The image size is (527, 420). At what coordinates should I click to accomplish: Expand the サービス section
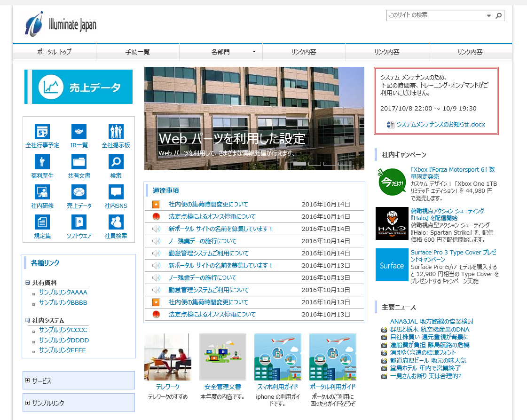coord(28,380)
